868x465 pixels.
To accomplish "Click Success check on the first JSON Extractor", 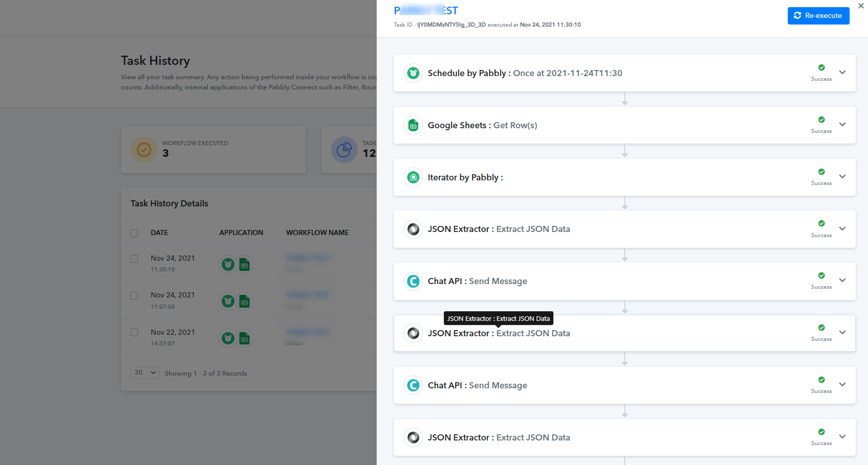I will point(822,223).
